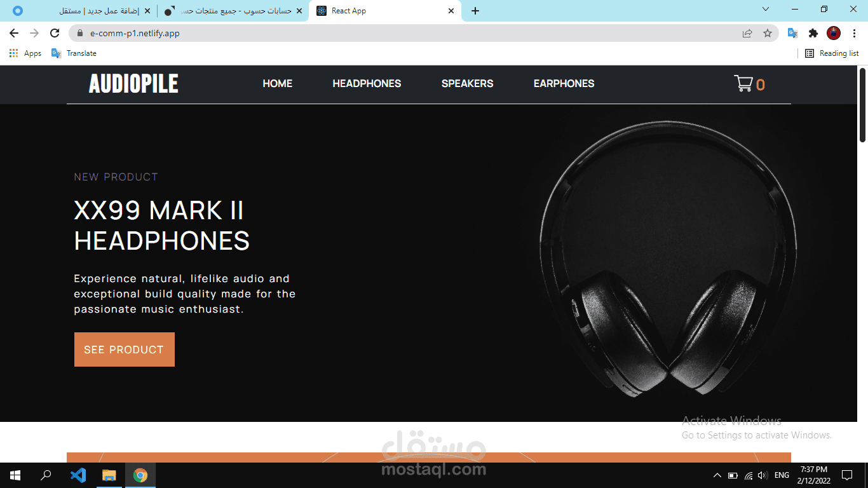Switch to the React App tab

pyautogui.click(x=384, y=11)
